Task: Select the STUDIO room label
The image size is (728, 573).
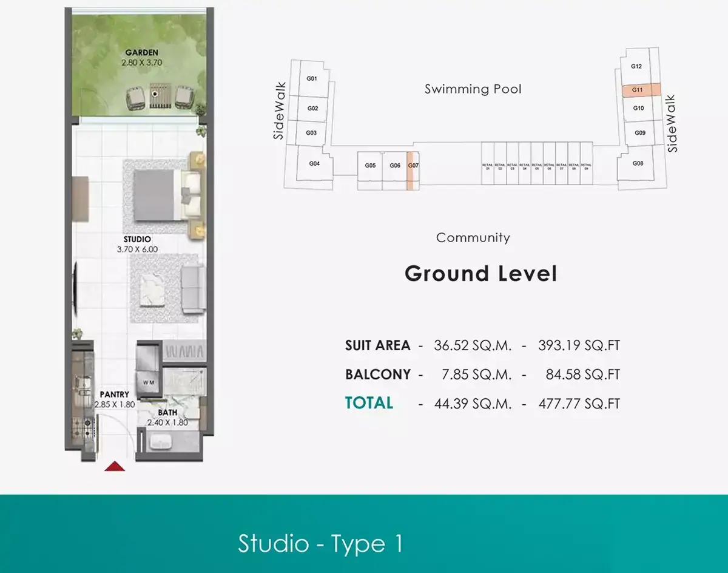Action: click(x=137, y=239)
